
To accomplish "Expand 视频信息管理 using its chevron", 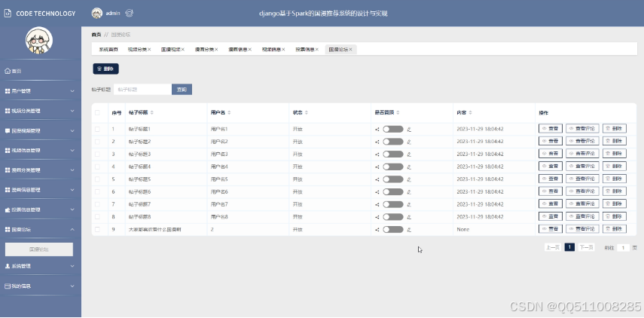I will tap(72, 151).
